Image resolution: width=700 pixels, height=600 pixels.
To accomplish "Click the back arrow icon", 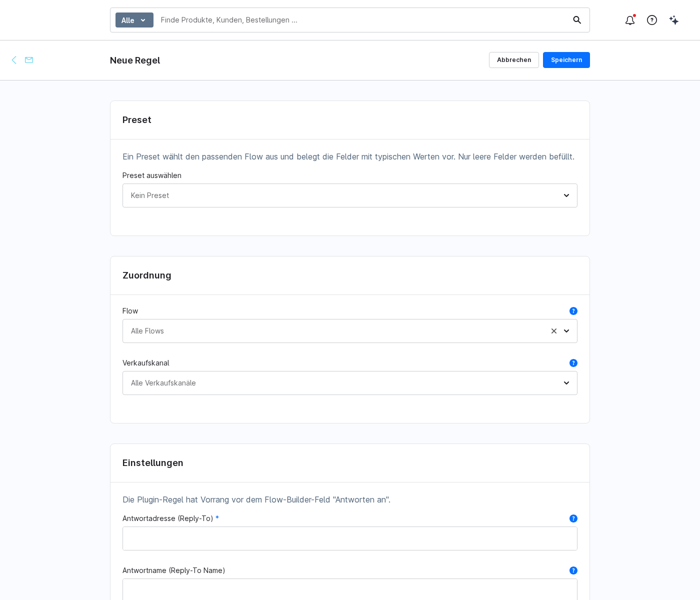I will coord(14,60).
